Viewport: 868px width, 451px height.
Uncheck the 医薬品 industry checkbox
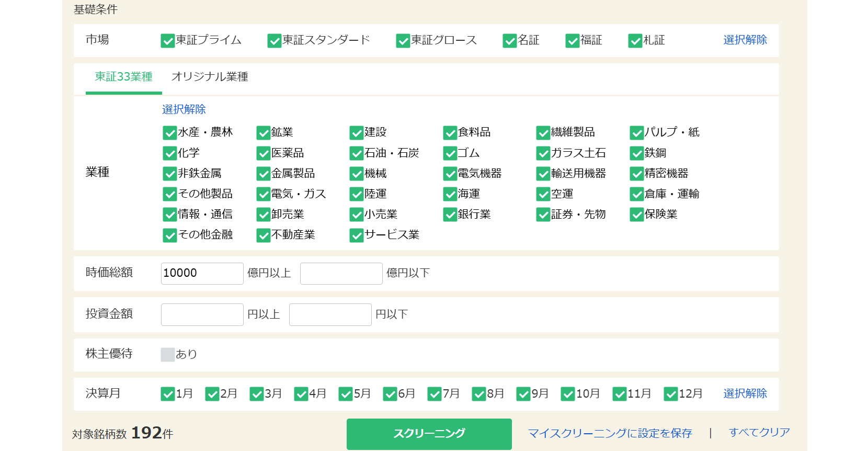[x=263, y=153]
